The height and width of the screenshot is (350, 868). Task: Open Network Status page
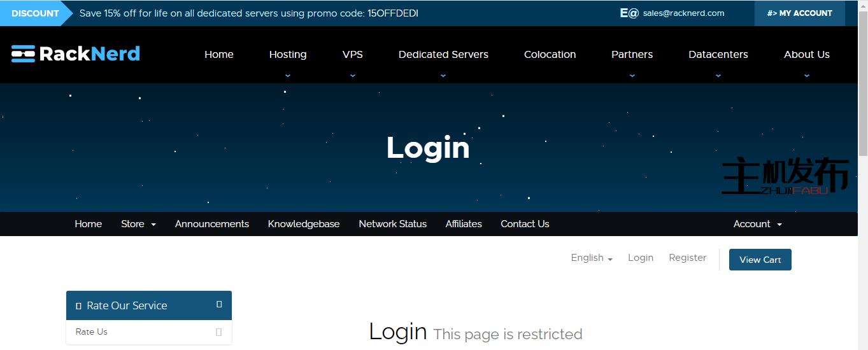click(x=392, y=224)
